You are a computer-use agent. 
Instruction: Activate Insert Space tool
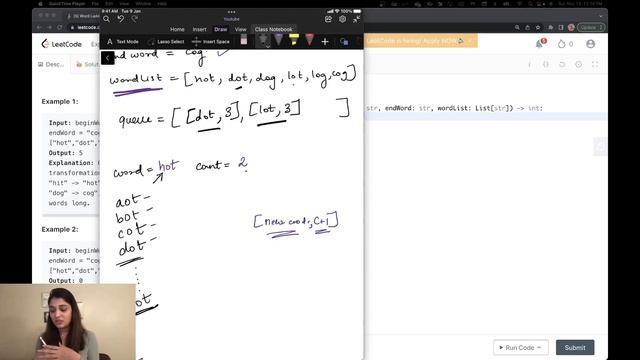point(211,42)
